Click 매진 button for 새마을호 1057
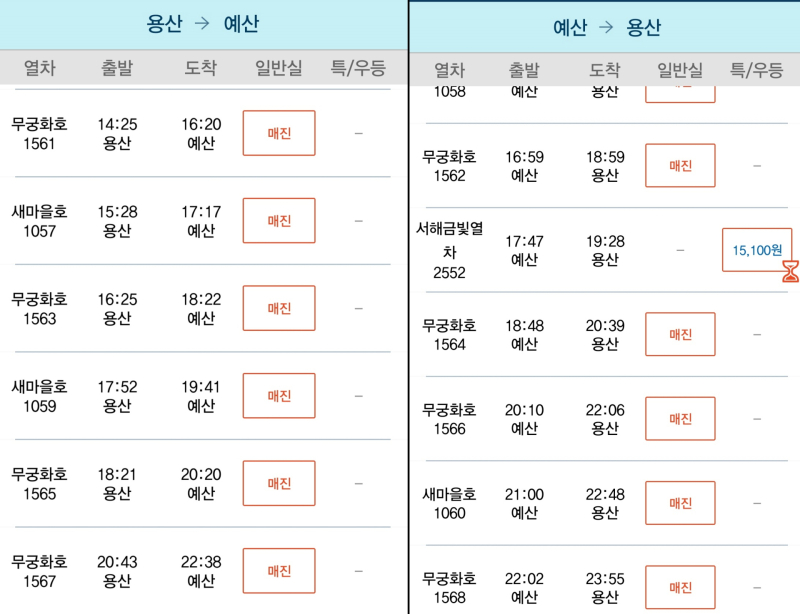This screenshot has height=614, width=800. [x=279, y=220]
